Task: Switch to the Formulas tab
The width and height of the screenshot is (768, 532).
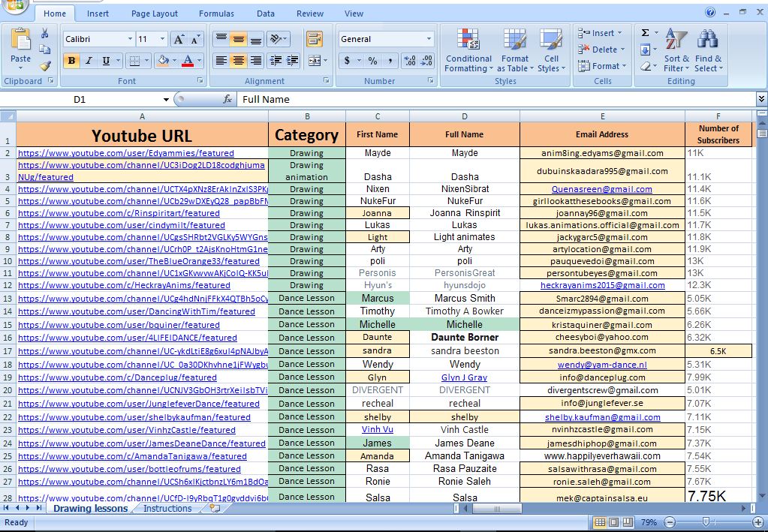Action: [216, 14]
